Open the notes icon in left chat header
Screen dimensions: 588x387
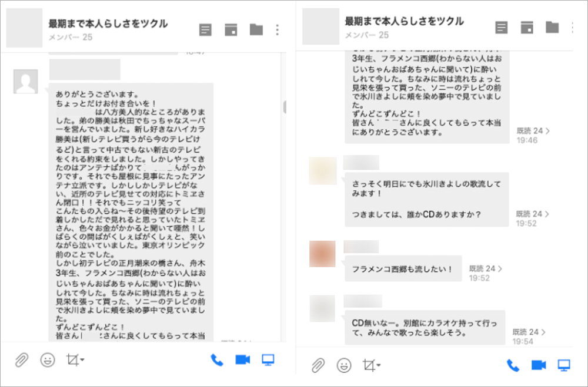pos(205,30)
